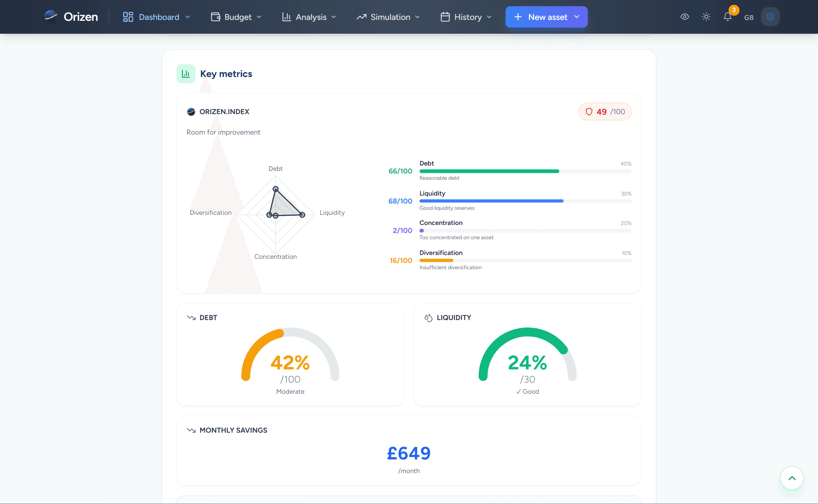Image resolution: width=818 pixels, height=504 pixels.
Task: Click the DEBT trending-down icon
Action: coord(191,317)
